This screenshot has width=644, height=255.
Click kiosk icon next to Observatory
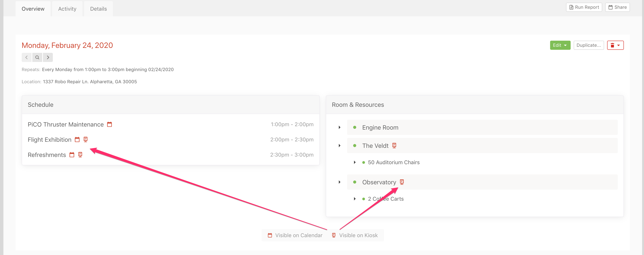402,182
